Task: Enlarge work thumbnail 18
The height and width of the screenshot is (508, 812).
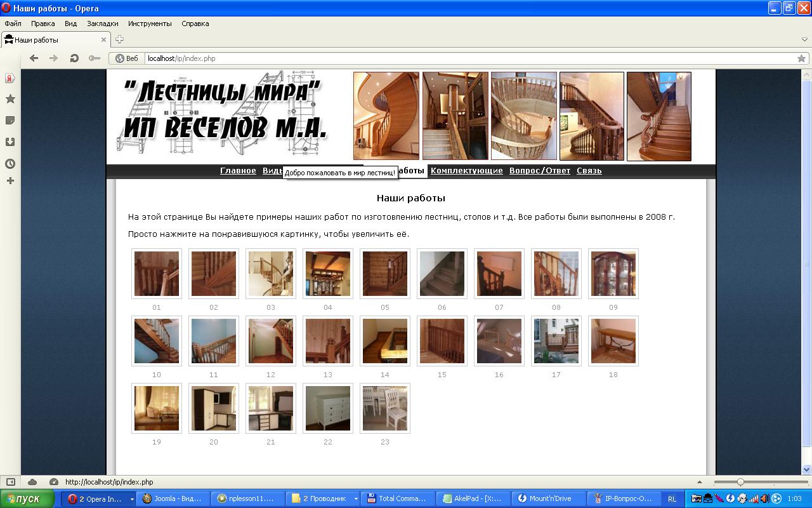Action: (613, 341)
